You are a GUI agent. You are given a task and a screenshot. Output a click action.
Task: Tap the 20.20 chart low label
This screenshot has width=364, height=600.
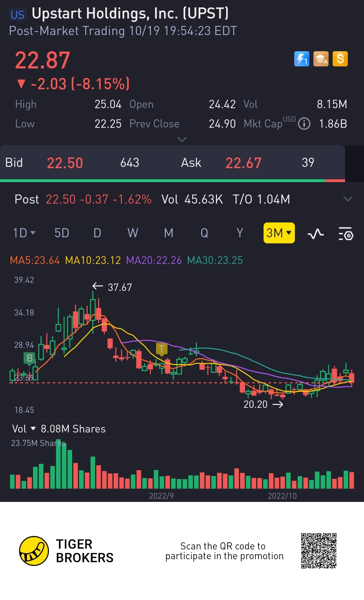(x=255, y=404)
